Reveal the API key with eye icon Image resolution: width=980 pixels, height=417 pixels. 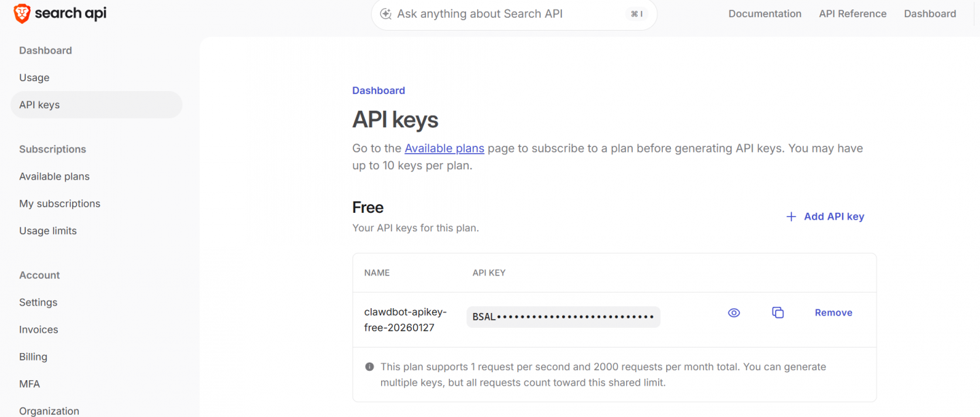[x=734, y=313]
